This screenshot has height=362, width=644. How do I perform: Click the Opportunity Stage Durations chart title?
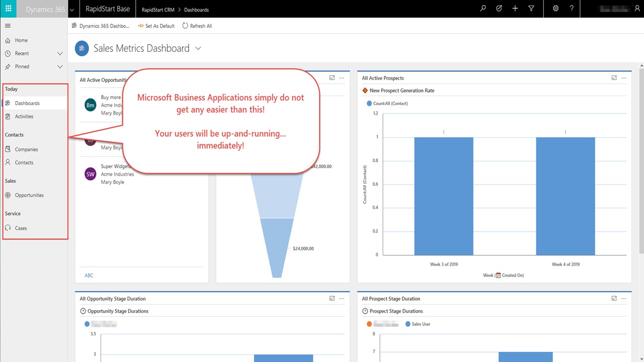point(118,311)
